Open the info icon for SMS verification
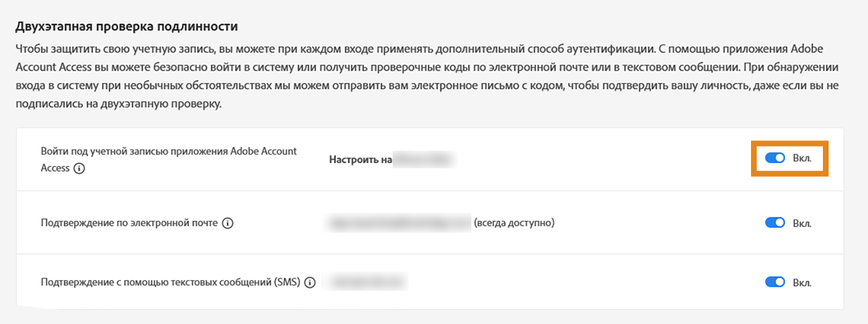This screenshot has height=324, width=868. tap(310, 282)
